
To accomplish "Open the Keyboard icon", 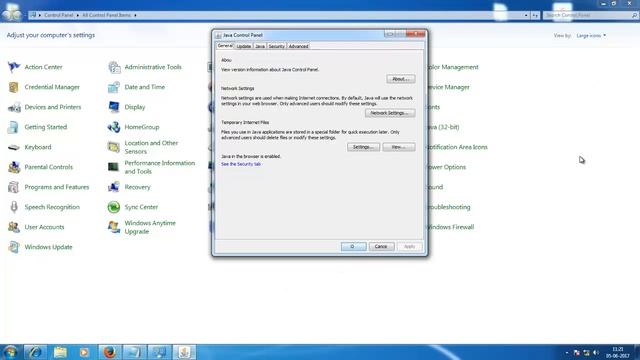I will [14, 147].
